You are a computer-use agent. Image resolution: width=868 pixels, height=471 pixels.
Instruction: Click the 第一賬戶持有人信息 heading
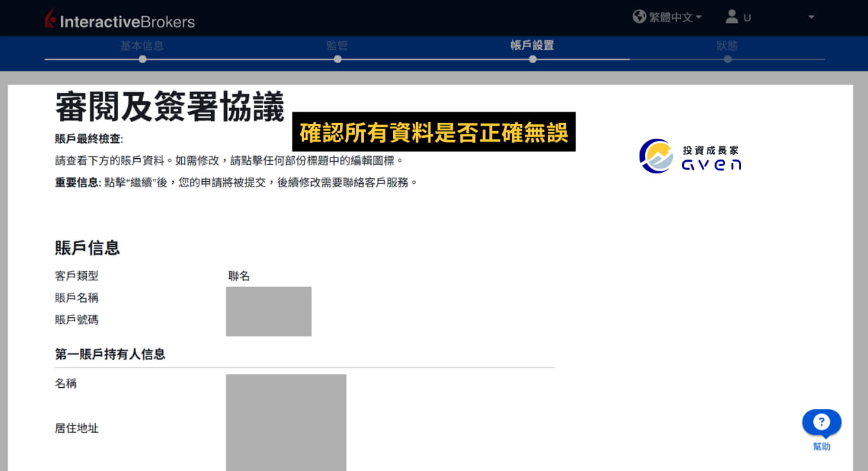click(110, 354)
